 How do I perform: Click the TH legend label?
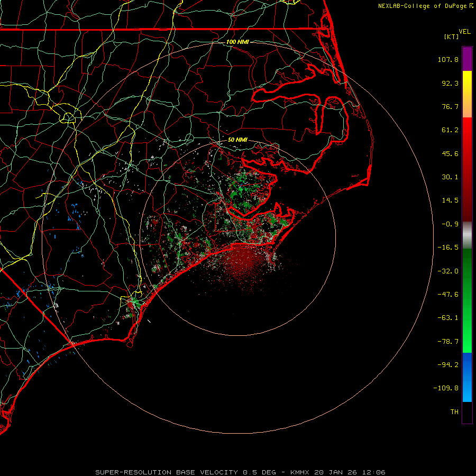(454, 412)
